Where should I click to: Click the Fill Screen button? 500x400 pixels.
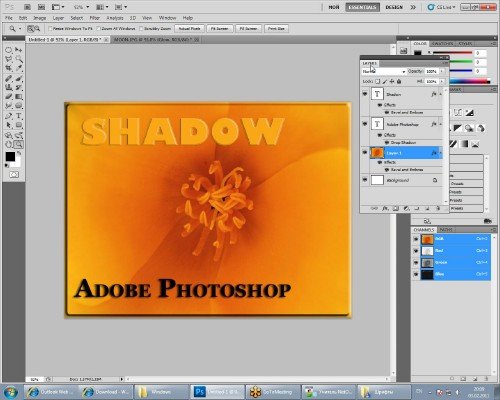[248, 29]
